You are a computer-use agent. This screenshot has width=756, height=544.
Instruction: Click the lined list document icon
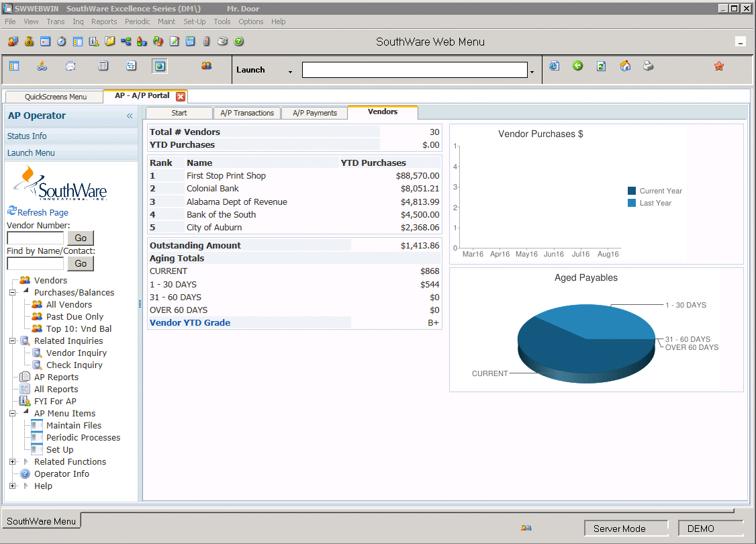pos(103,66)
